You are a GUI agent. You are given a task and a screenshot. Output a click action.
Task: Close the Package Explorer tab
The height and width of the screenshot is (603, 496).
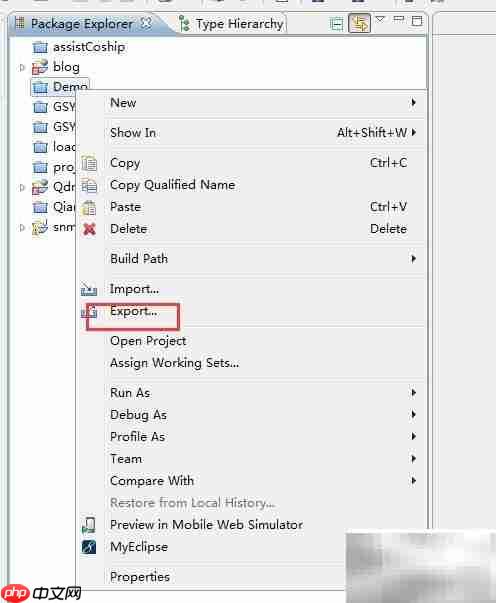point(146,23)
